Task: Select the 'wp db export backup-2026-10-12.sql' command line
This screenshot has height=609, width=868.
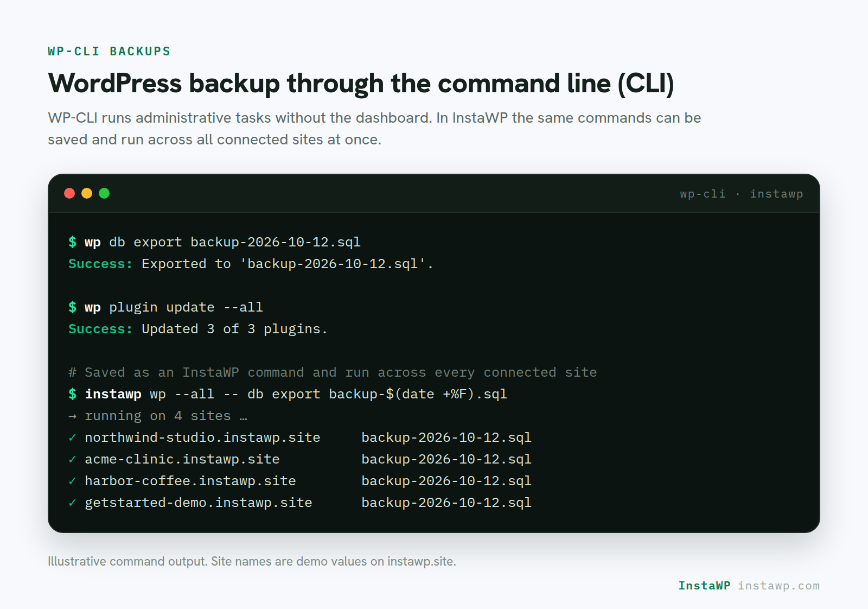Action: (x=214, y=242)
